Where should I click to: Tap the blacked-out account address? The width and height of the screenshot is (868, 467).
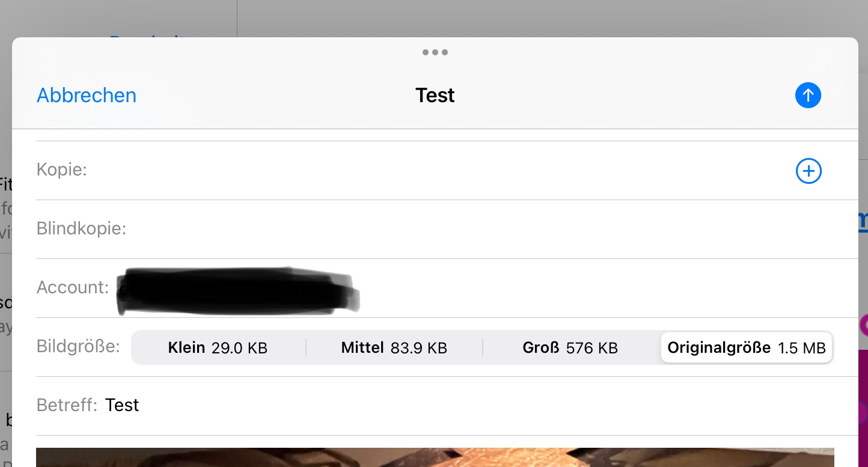click(x=237, y=291)
